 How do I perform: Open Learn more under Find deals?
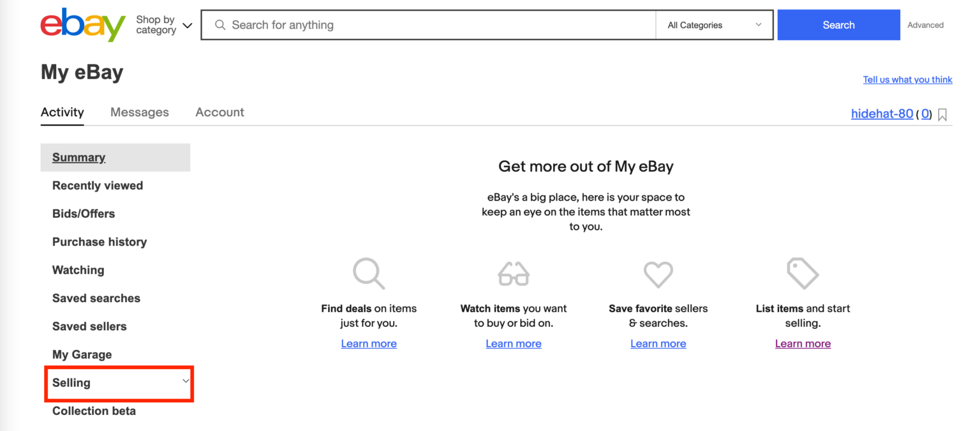369,343
